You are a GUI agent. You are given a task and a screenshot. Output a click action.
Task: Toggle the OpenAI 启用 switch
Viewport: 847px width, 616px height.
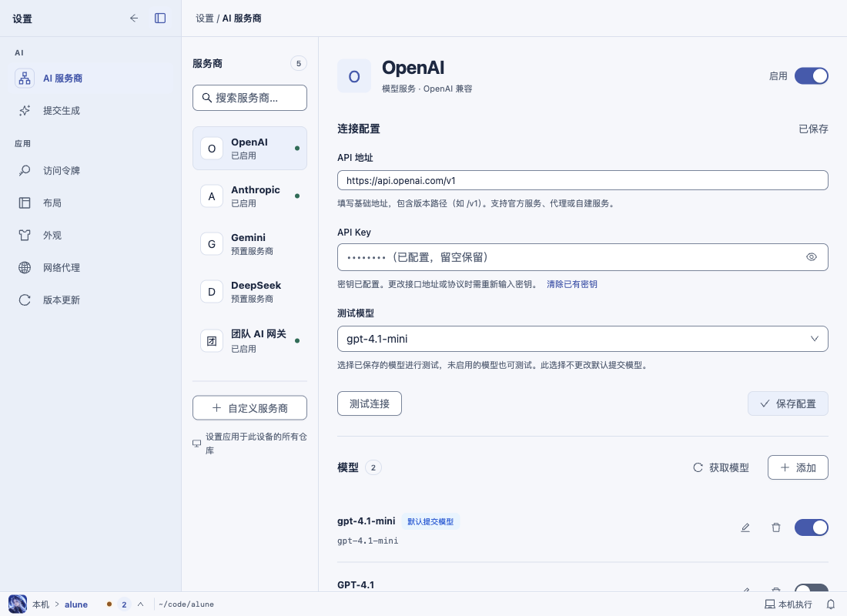tap(811, 76)
